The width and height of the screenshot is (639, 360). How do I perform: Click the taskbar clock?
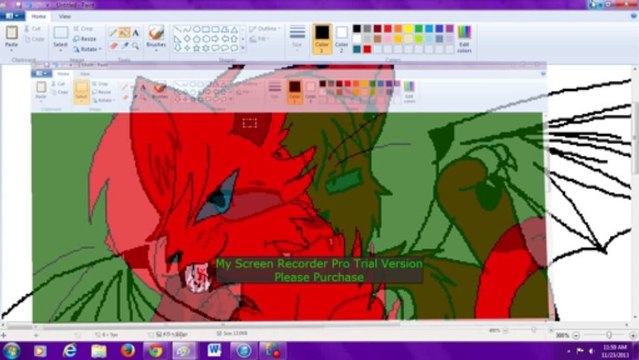click(615, 351)
